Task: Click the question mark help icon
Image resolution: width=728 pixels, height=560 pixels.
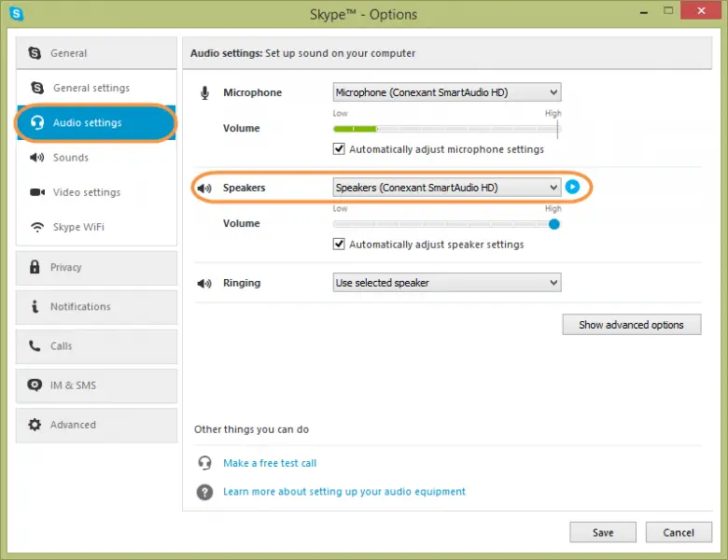Action: (x=204, y=492)
